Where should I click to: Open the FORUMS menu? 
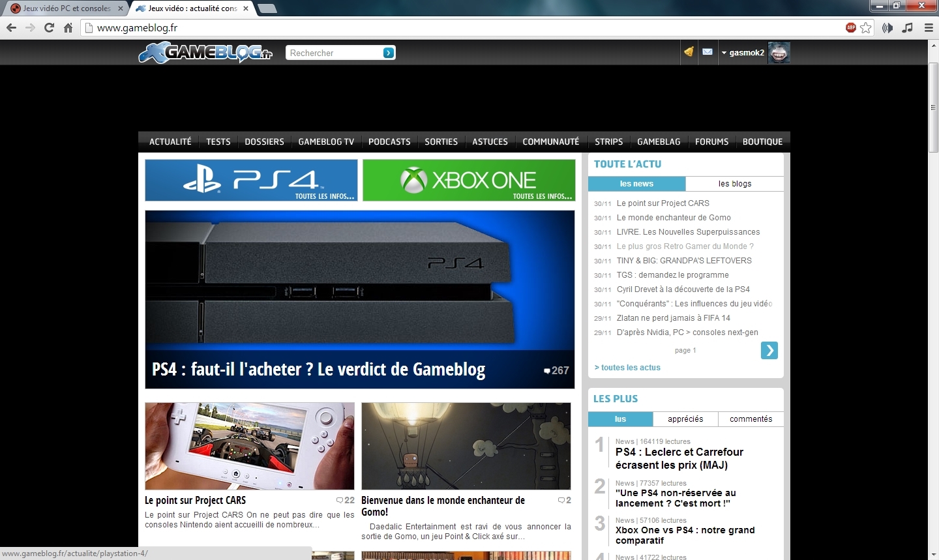pos(711,141)
